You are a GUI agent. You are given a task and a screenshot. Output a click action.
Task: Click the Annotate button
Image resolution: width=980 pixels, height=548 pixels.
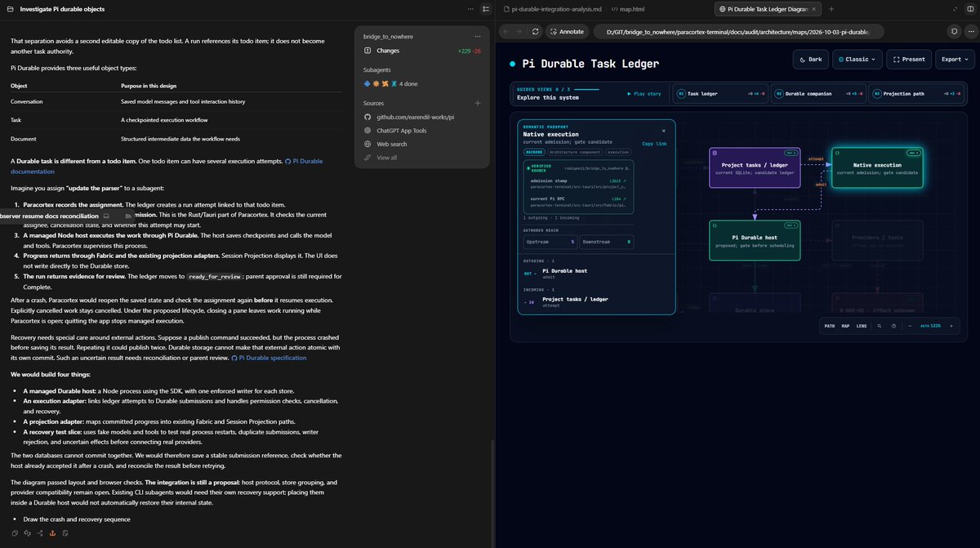tap(567, 31)
